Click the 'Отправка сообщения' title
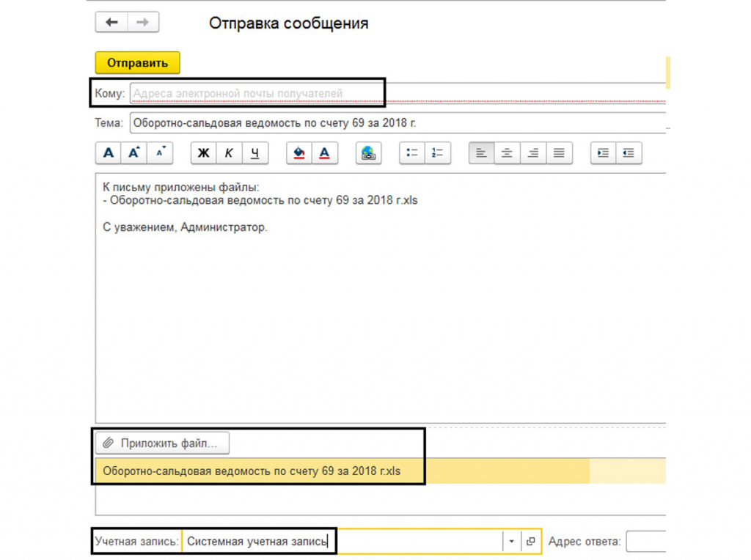This screenshot has width=751, height=560. [x=288, y=23]
